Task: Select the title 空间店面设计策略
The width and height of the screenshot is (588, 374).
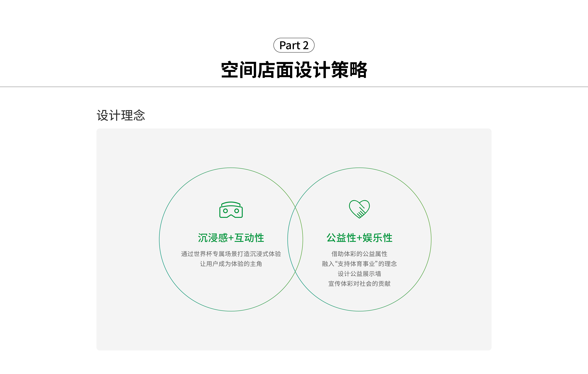Action: click(294, 70)
